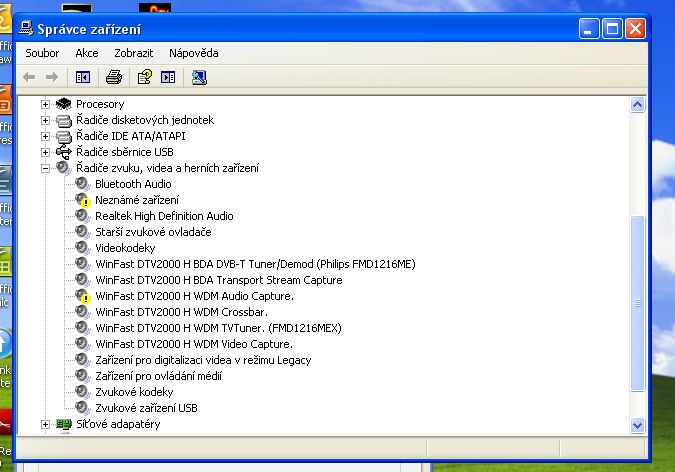This screenshot has width=675, height=472.
Task: Click the Print toolbar icon
Action: 114,78
